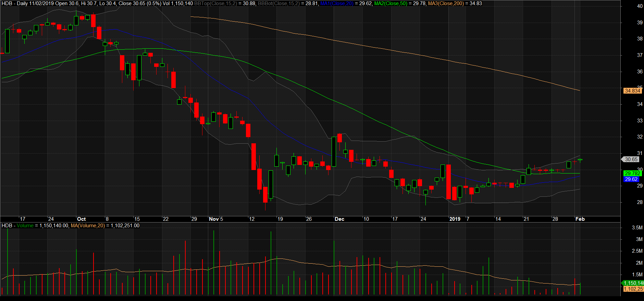Viewport: 644px width, 301px height.
Task: Click the HDB symbol in chart title
Action: [x=7, y=3]
